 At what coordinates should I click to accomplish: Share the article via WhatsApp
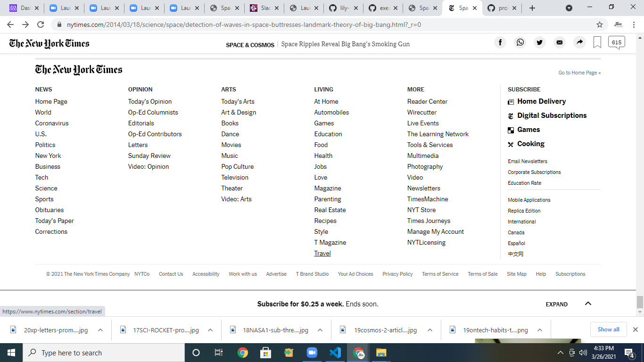[520, 42]
